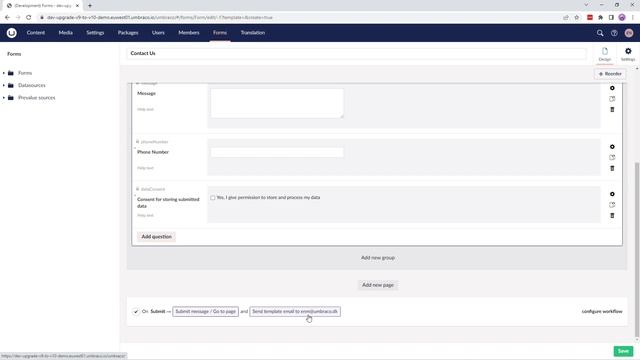Click the Phone Number input field
Viewport: 640px width, 360px height.
click(277, 152)
